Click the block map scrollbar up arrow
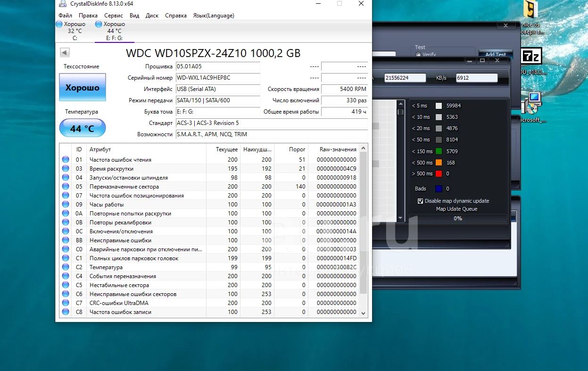This screenshot has height=371, width=588. click(x=400, y=103)
